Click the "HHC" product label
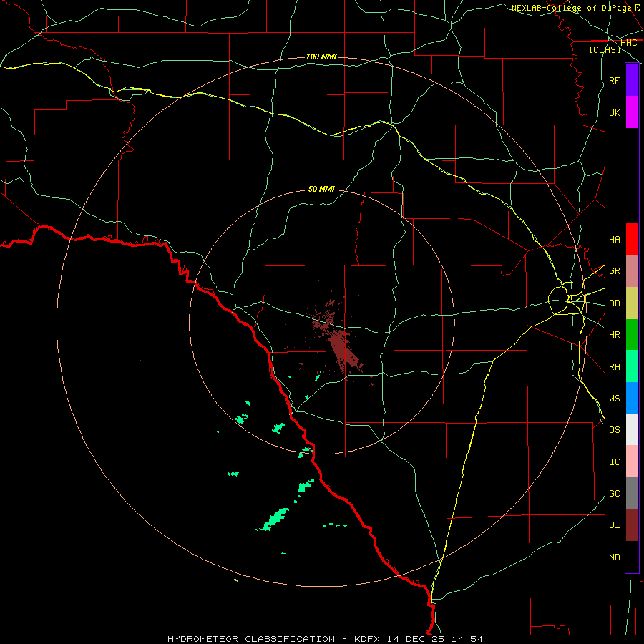 pyautogui.click(x=628, y=43)
